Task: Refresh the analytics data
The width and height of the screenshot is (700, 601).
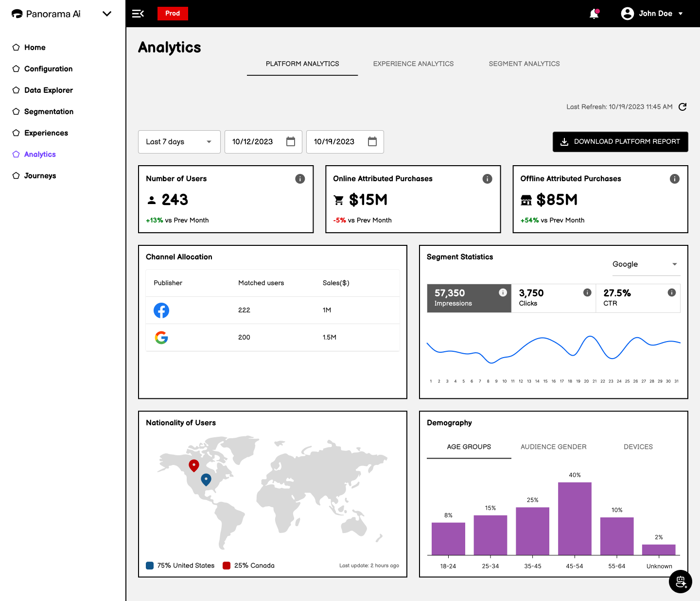Action: 682,107
